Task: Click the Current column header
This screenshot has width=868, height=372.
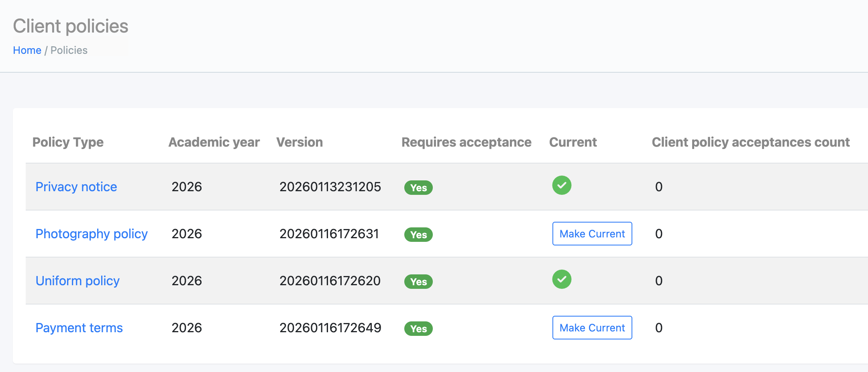Action: pos(573,142)
